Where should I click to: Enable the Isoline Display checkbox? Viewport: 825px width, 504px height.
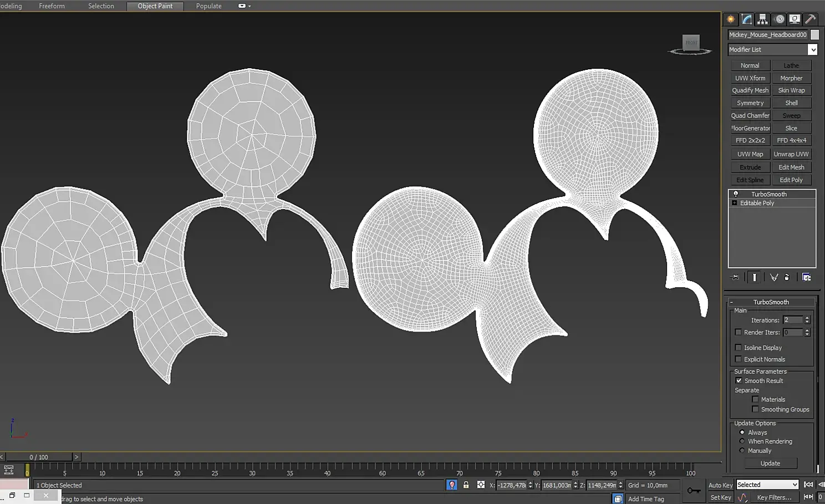pos(739,348)
